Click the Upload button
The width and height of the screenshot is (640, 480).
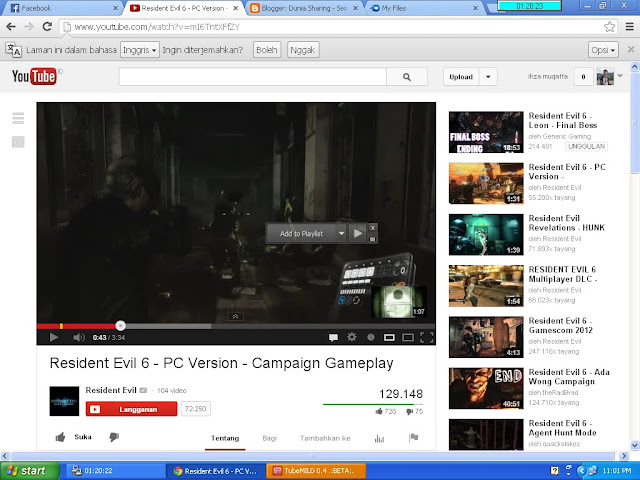click(x=461, y=77)
